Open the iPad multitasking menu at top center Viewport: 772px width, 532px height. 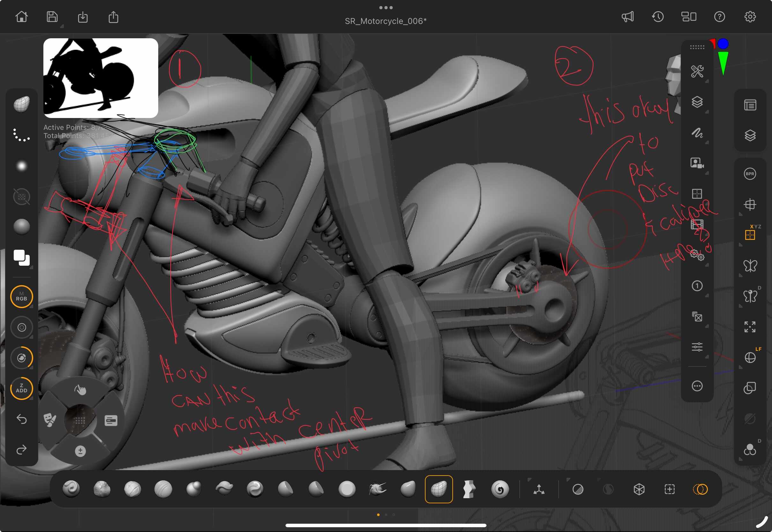point(386,7)
